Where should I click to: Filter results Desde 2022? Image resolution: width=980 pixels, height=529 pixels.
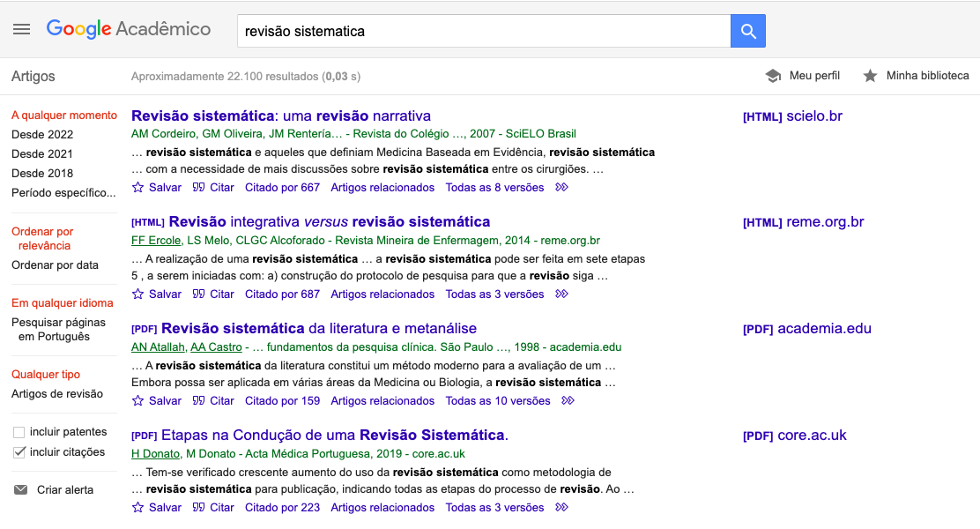coord(42,135)
